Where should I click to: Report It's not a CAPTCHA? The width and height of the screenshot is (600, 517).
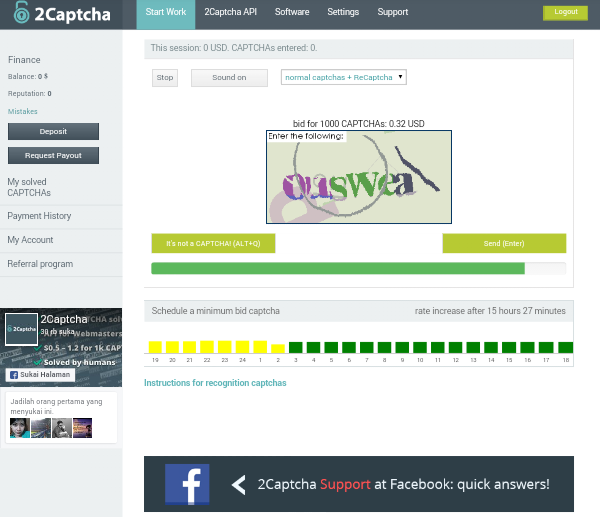click(x=213, y=243)
